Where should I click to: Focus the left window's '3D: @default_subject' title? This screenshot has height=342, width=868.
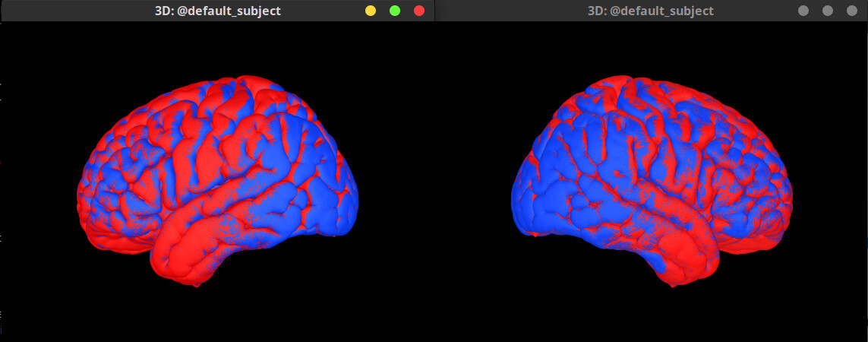[x=223, y=11]
